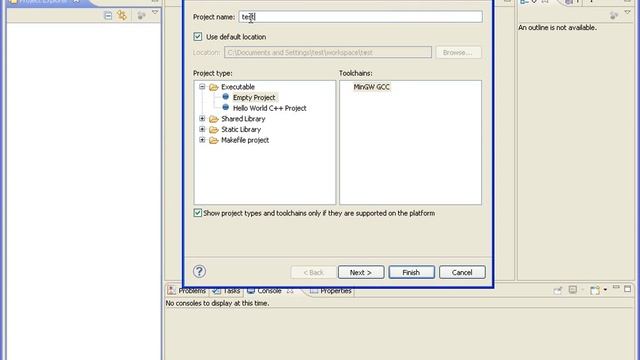640x360 pixels.
Task: Select the Static Library label
Action: tap(241, 129)
